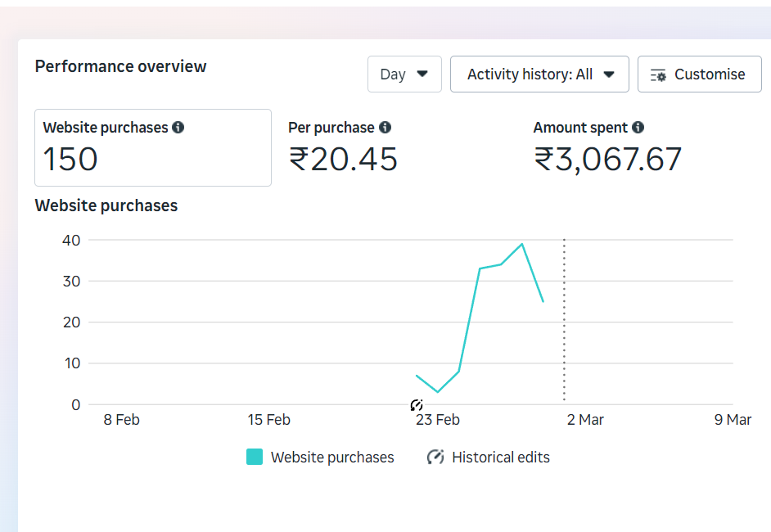771x532 pixels.
Task: Click info icon beside Website purchases
Action: (x=178, y=128)
